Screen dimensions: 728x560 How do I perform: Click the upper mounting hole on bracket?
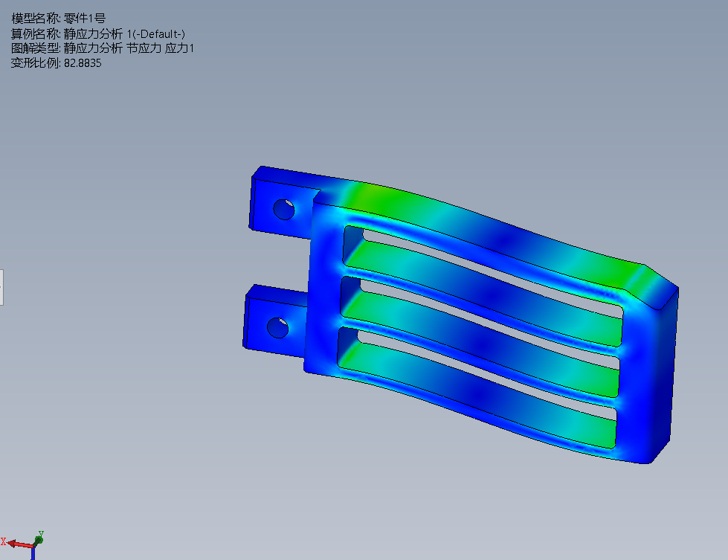(283, 209)
